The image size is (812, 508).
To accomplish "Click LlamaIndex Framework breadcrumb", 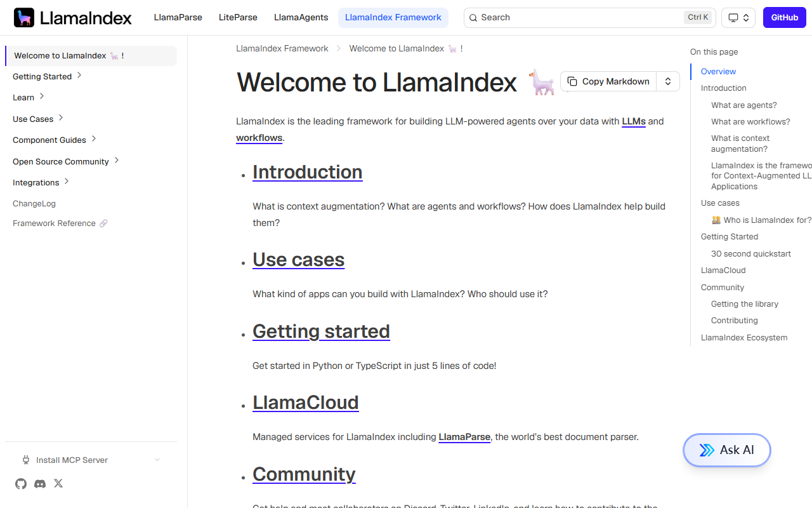I will click(x=282, y=48).
